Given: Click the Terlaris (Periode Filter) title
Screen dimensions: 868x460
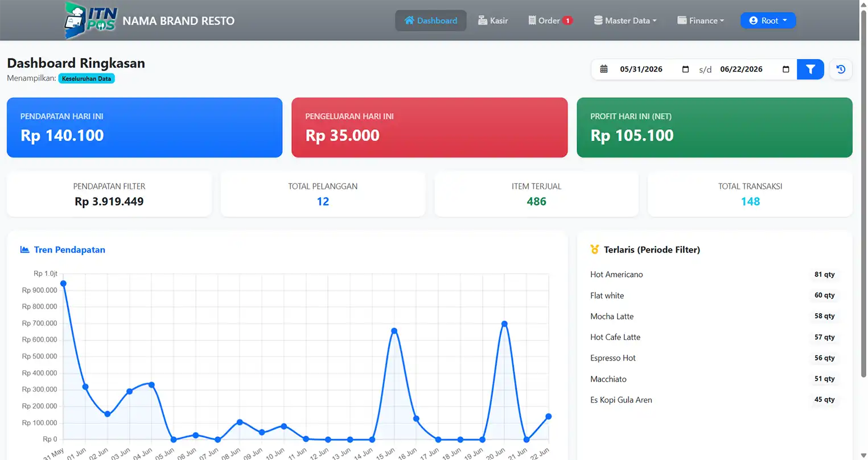Looking at the screenshot, I should [652, 250].
